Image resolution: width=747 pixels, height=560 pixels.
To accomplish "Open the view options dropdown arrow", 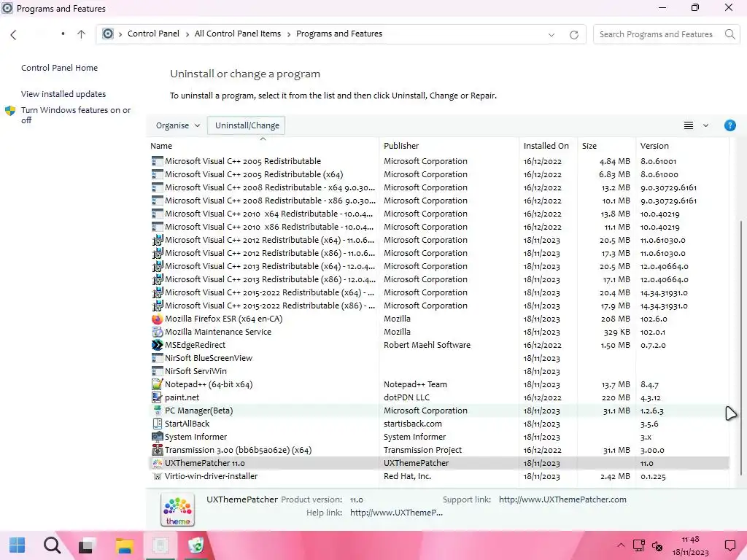I will click(705, 125).
